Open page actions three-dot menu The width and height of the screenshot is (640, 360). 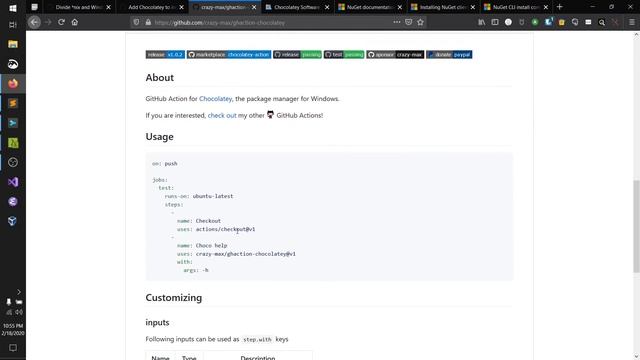[x=396, y=22]
